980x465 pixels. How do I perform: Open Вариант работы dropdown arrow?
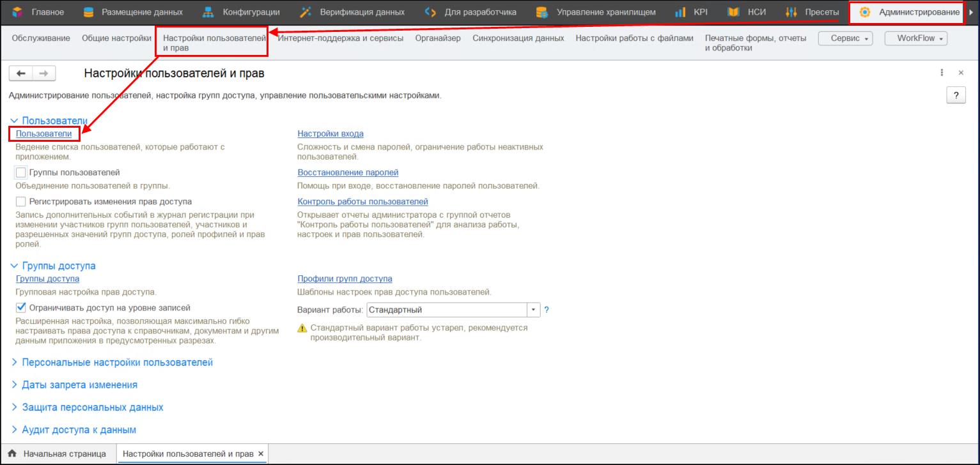pos(533,310)
